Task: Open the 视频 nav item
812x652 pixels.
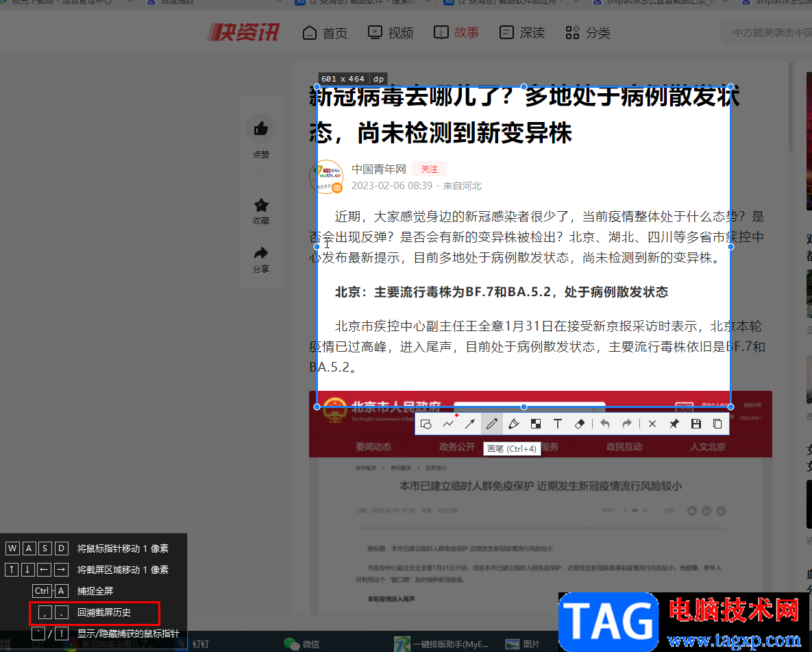Action: tap(391, 33)
